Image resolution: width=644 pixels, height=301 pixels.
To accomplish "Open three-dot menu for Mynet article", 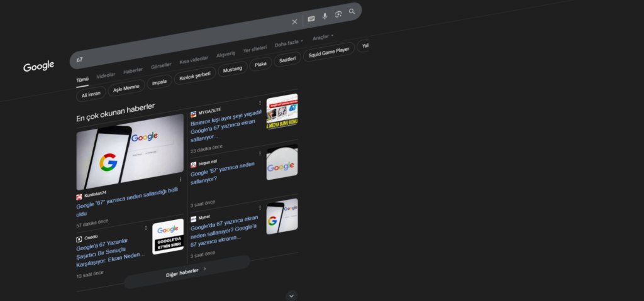I will coord(259,208).
